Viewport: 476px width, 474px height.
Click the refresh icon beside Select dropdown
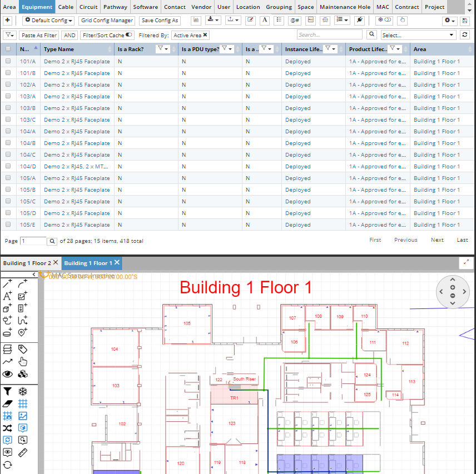[x=464, y=34]
